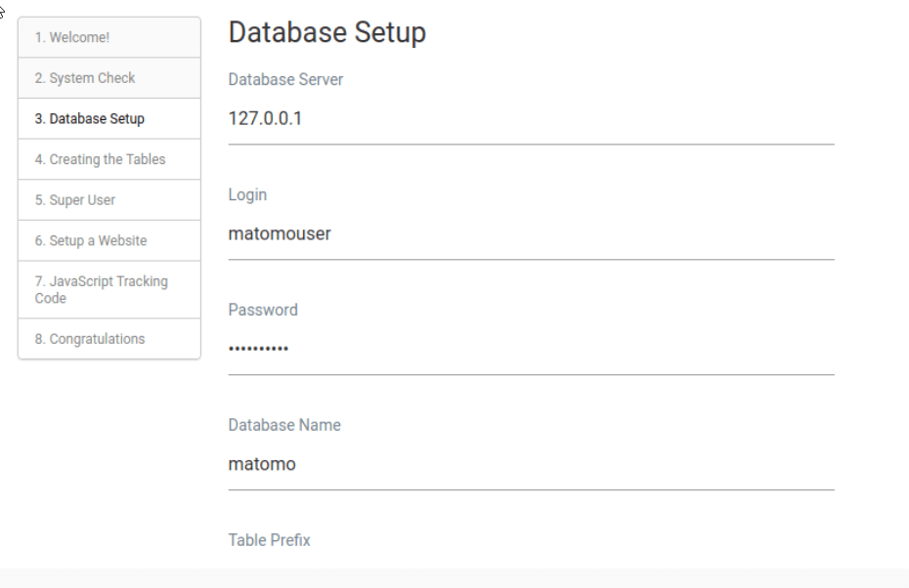The height and width of the screenshot is (588, 909).
Task: Click the Database Name field containing matomo
Action: (531, 465)
